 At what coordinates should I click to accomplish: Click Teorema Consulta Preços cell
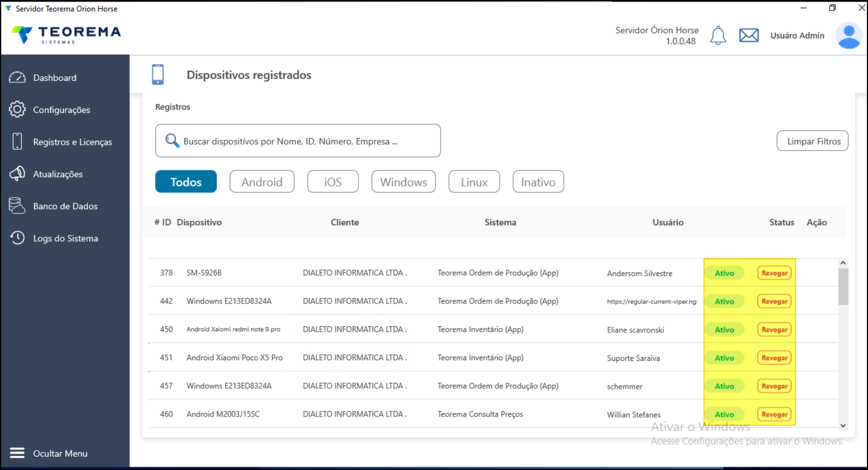(x=480, y=414)
